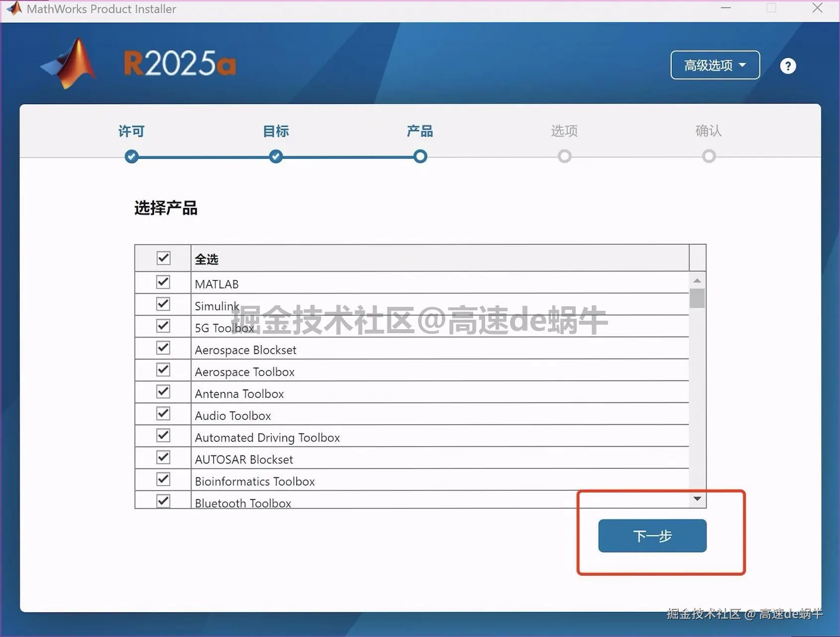
Task: Click the completed checkmark on the 目标 step
Action: (x=275, y=156)
